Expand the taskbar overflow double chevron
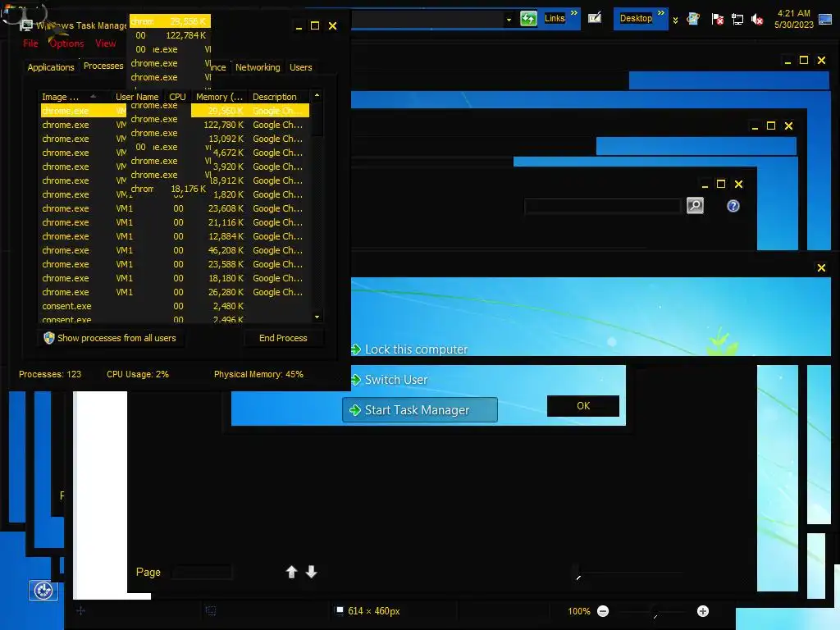This screenshot has height=630, width=840. (x=676, y=21)
